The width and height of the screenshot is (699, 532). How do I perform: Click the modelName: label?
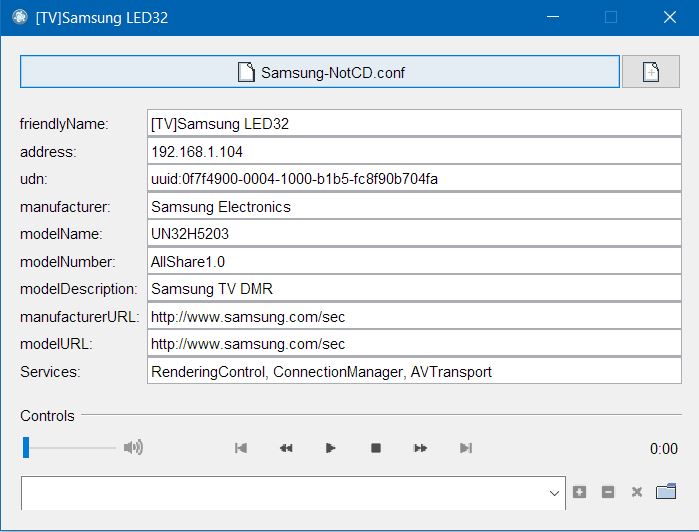click(x=62, y=234)
